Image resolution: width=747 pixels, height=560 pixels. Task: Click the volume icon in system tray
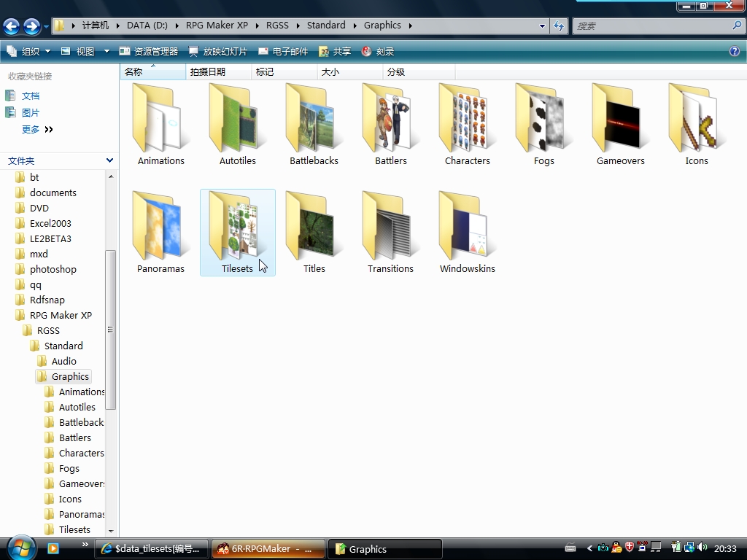point(702,548)
